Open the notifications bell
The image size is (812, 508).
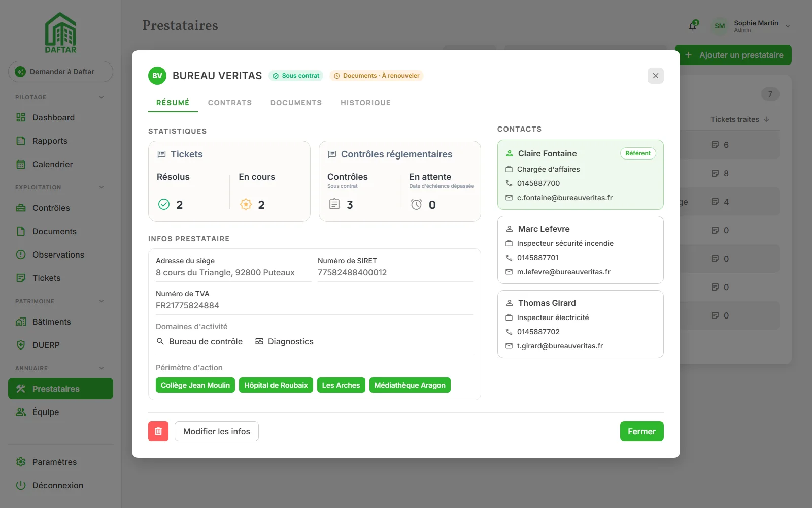coord(693,26)
